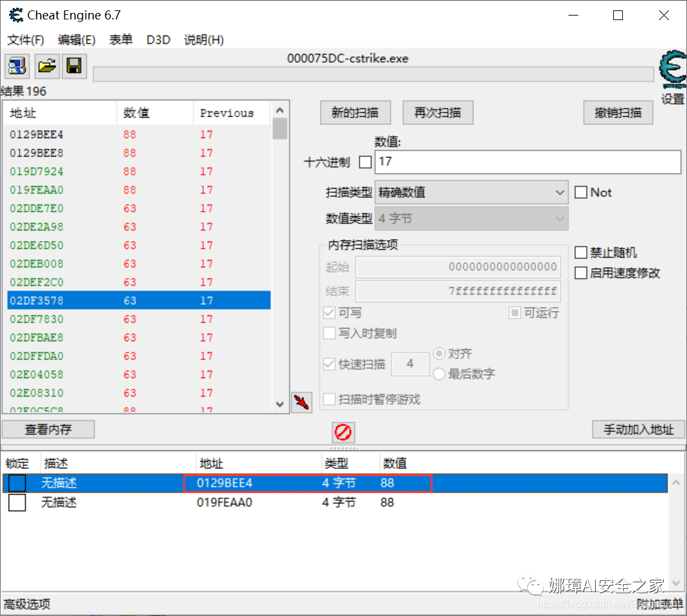Click results list scroll up arrow
The width and height of the screenshot is (687, 616).
click(280, 110)
